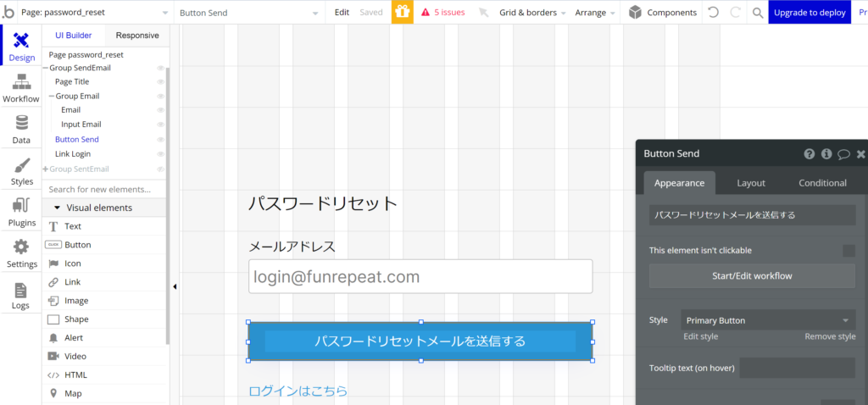Collapse the Group Email tree node
Screen dimensions: 868x405
click(x=52, y=97)
